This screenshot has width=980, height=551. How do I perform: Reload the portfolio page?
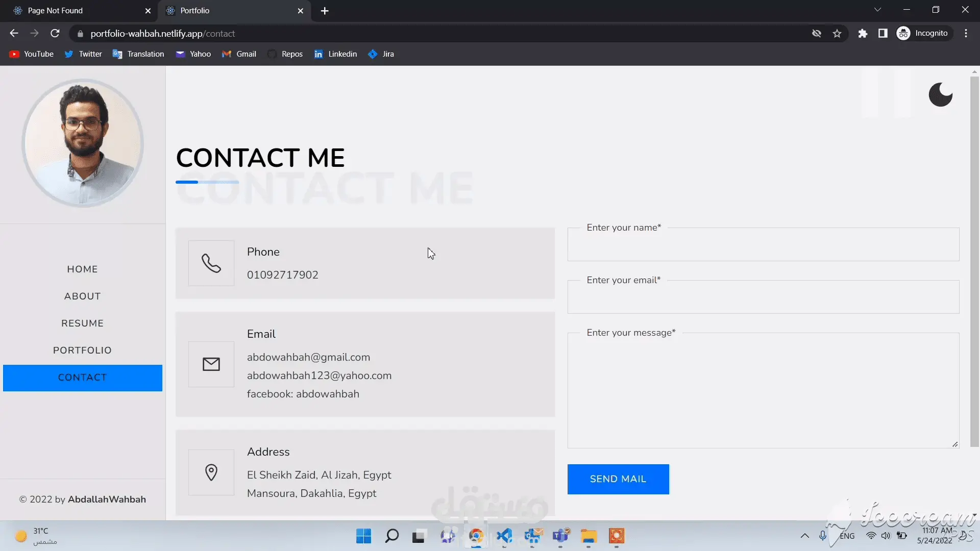pyautogui.click(x=55, y=34)
